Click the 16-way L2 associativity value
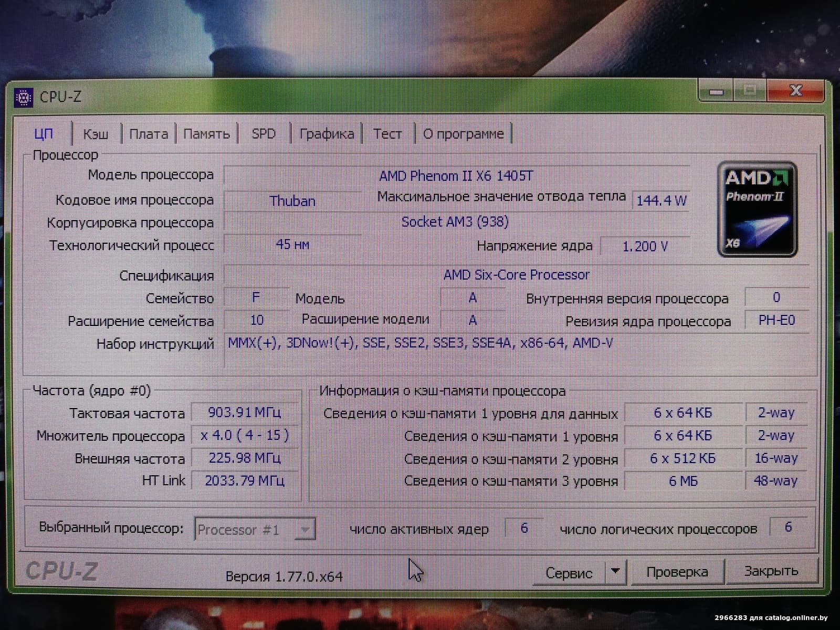This screenshot has width=840, height=630. (x=775, y=458)
